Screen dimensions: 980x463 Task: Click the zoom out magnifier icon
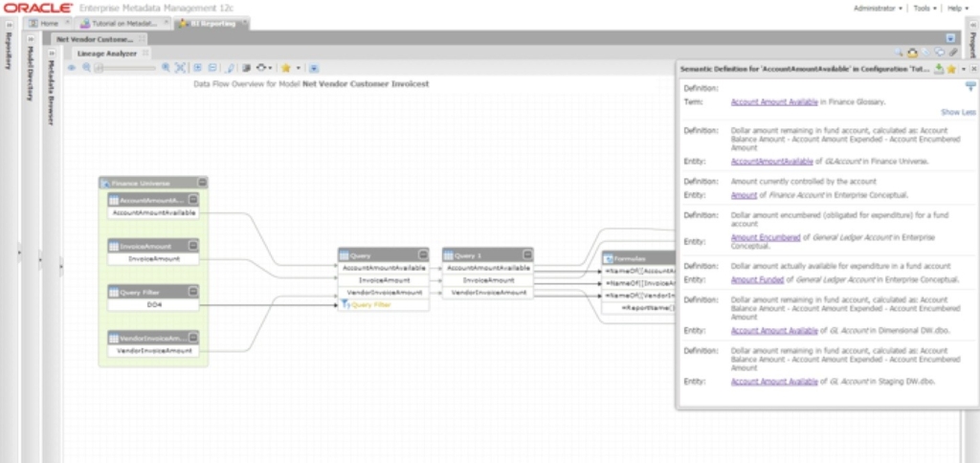coord(87,68)
